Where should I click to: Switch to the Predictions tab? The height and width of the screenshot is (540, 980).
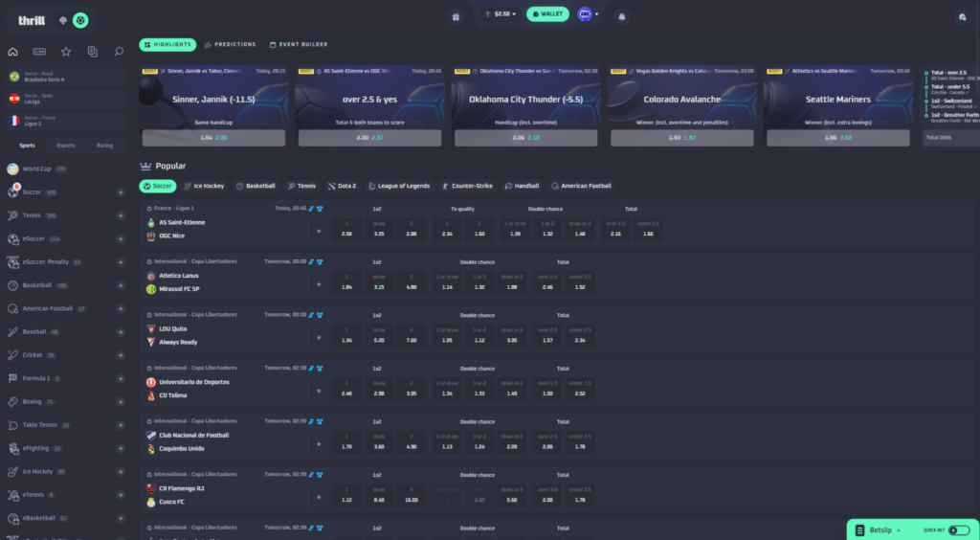tap(230, 45)
